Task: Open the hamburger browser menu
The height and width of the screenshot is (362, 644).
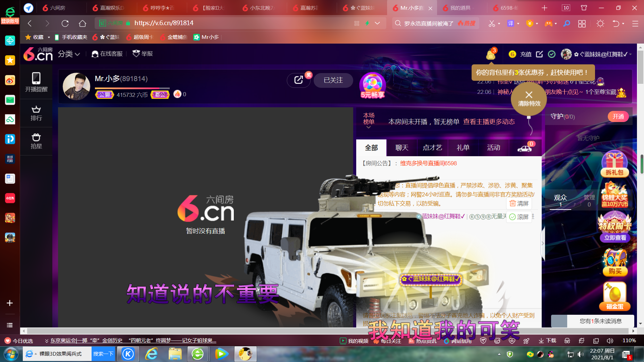Action: pyautogui.click(x=635, y=23)
